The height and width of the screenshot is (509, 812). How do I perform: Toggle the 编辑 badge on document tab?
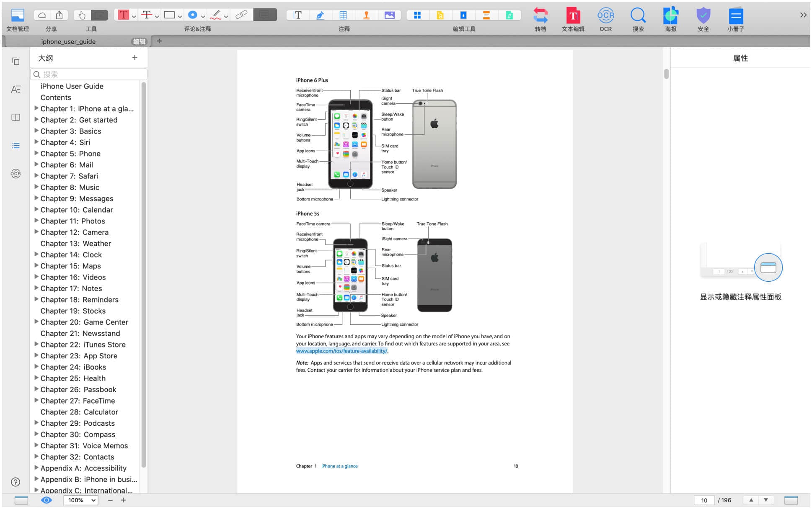point(139,41)
